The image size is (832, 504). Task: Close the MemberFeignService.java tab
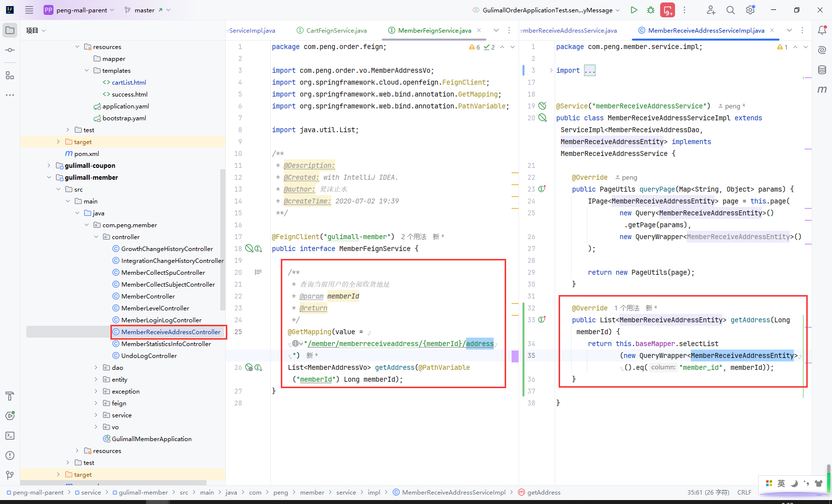click(479, 30)
